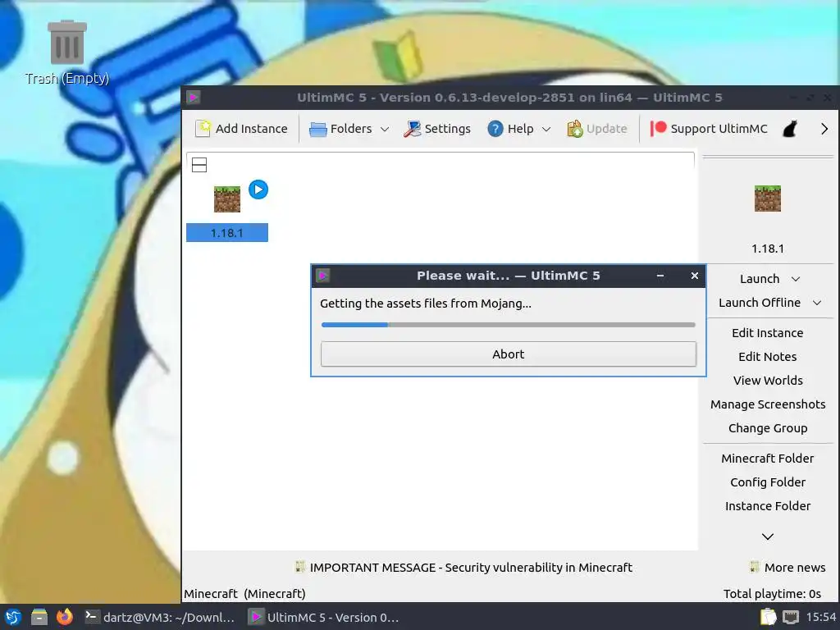Abort the asset download
This screenshot has width=840, height=630.
click(x=509, y=354)
